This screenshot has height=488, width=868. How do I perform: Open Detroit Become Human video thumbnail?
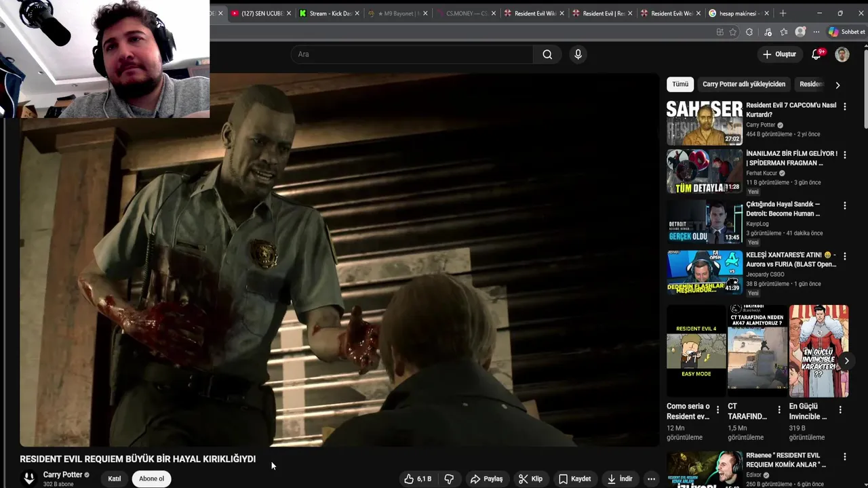point(705,222)
